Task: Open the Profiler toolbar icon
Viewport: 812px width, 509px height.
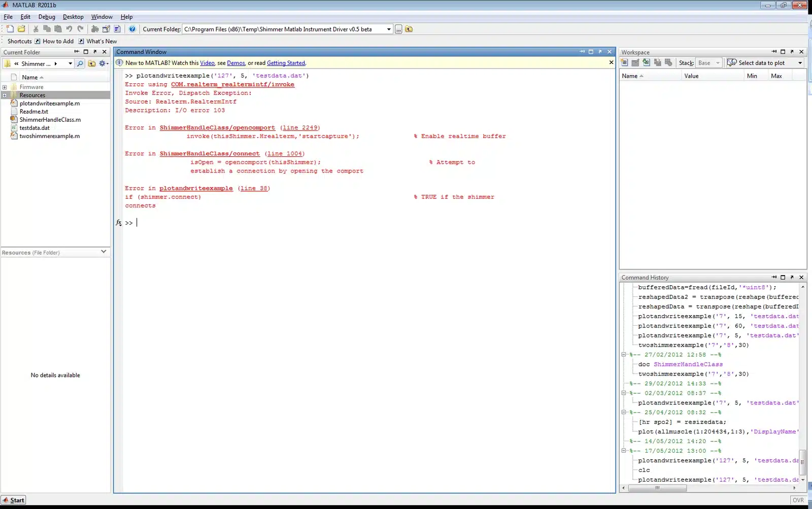Action: tap(117, 29)
